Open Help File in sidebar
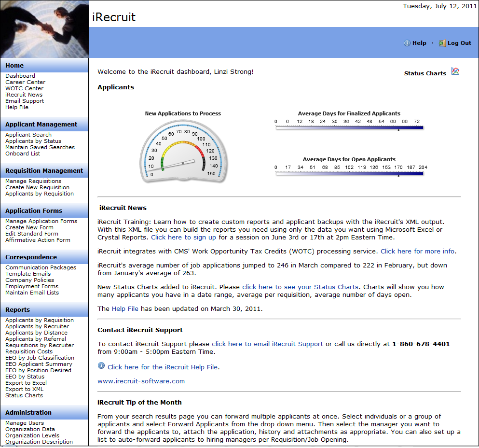 click(17, 107)
